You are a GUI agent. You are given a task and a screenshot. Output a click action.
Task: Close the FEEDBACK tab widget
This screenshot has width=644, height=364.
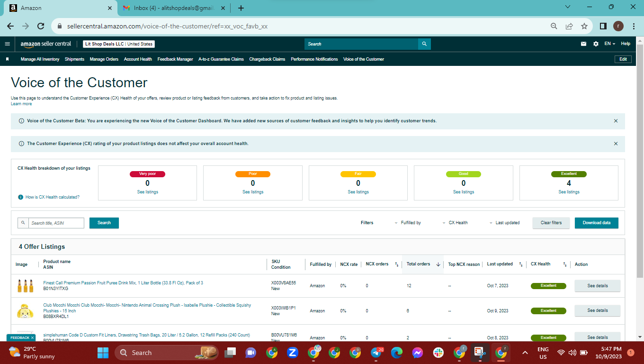click(x=32, y=337)
